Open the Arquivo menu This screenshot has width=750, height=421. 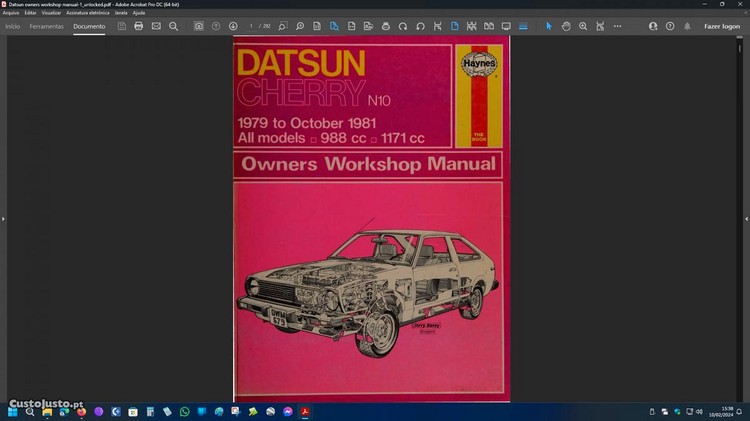(x=11, y=12)
